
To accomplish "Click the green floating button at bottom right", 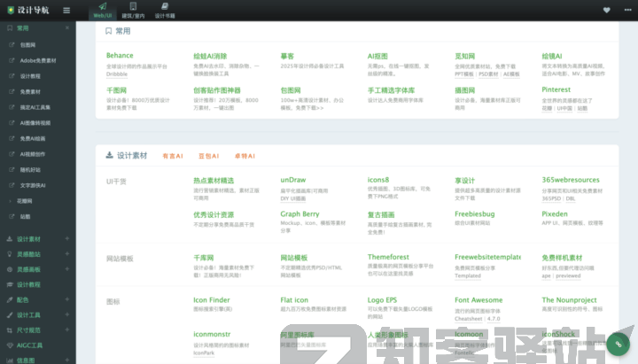I will point(619,344).
